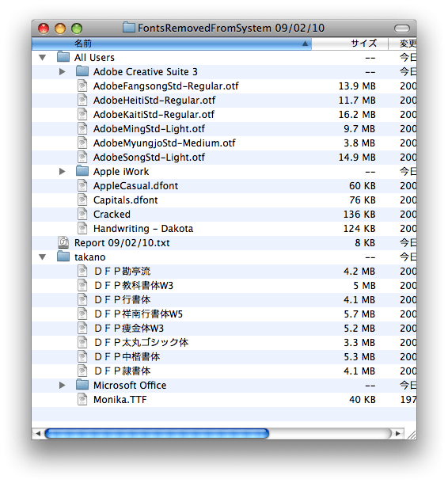Viewport: 448px width, 483px height.
Task: Expand the Microsoft Office folder
Action: point(62,385)
